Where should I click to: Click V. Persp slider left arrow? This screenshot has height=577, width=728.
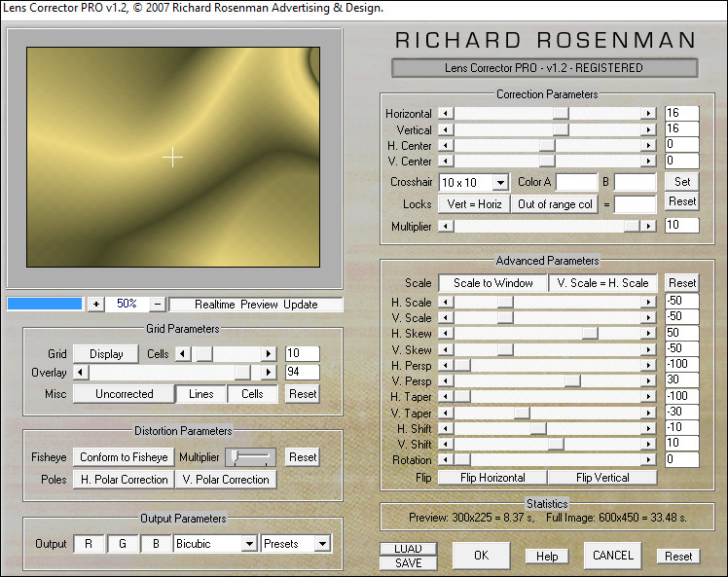tap(446, 381)
